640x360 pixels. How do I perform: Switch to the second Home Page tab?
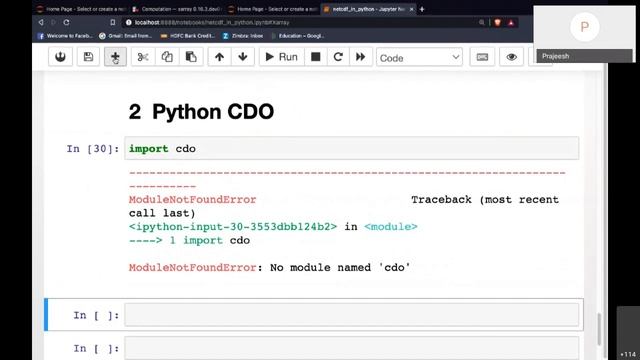point(272,9)
